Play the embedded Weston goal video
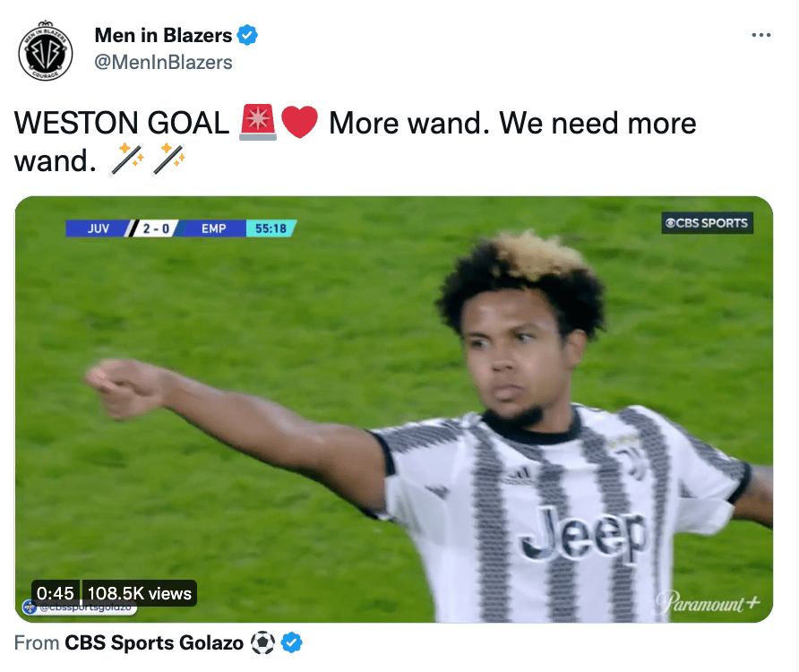Viewport: 799px width, 672px height. pos(394,409)
